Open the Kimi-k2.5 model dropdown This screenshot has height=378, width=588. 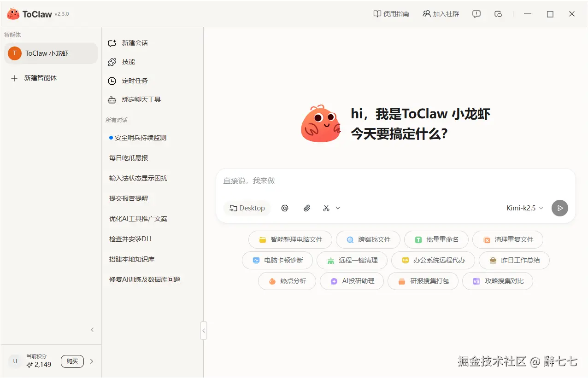(525, 208)
